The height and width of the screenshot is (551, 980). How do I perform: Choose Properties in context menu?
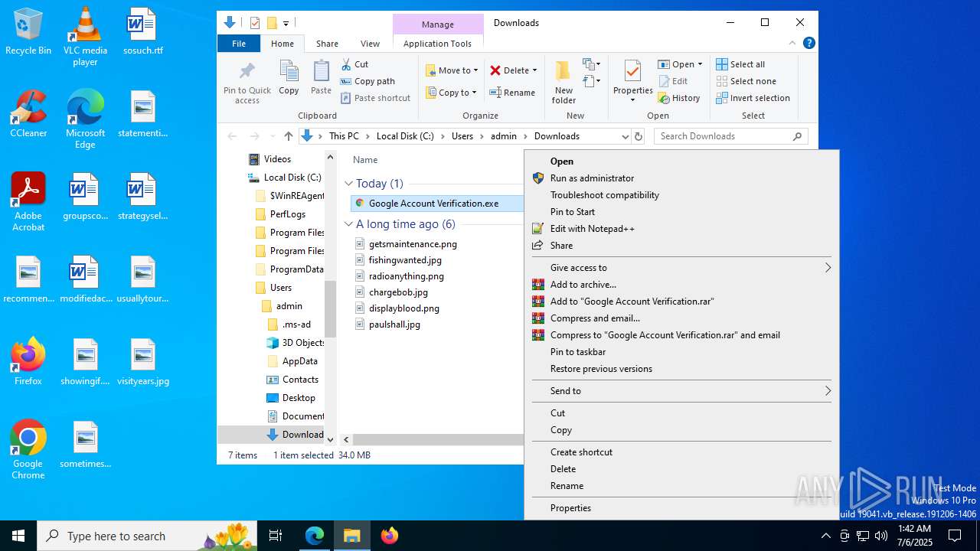pos(570,508)
